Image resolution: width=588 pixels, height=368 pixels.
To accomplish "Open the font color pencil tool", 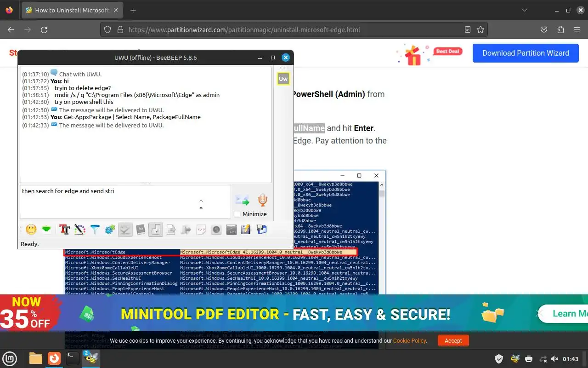I will pyautogui.click(x=79, y=229).
